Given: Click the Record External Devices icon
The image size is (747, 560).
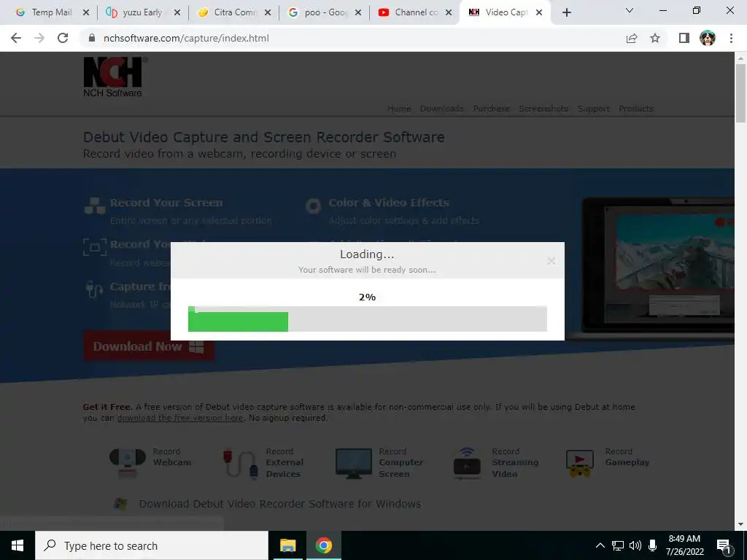Looking at the screenshot, I should (241, 463).
